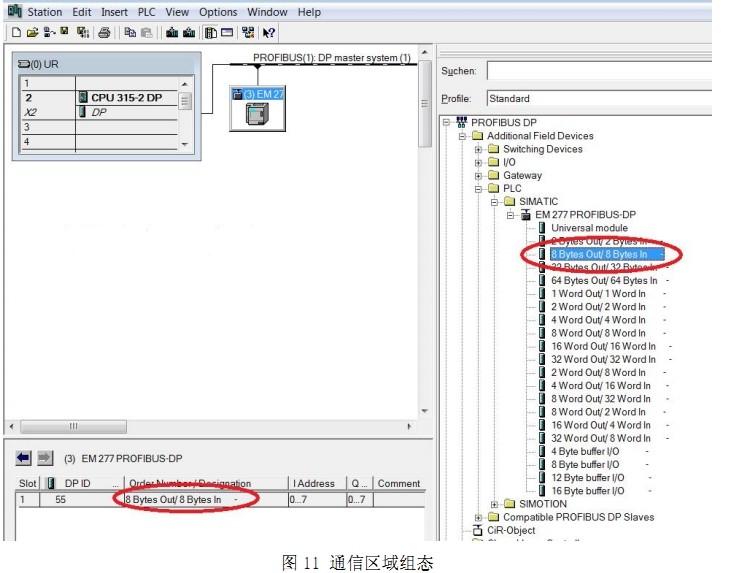Expand the Gateway folder
This screenshot has height=573, width=731.
(x=478, y=176)
